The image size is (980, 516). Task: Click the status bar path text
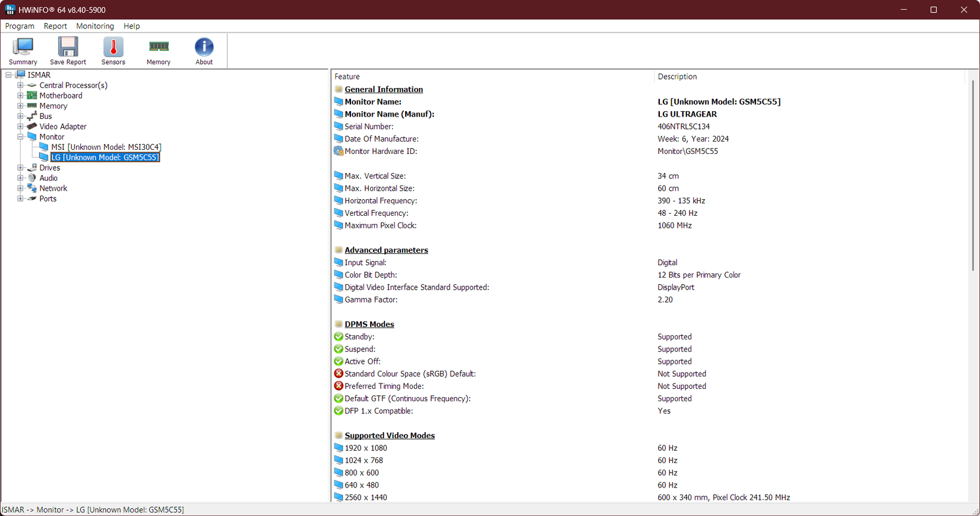pyautogui.click(x=93, y=510)
